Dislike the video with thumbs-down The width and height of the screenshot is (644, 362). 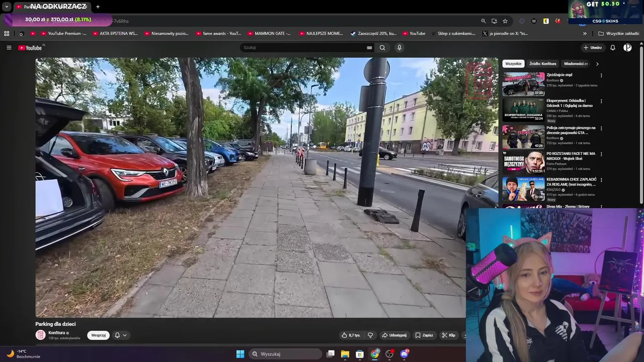[x=370, y=335]
